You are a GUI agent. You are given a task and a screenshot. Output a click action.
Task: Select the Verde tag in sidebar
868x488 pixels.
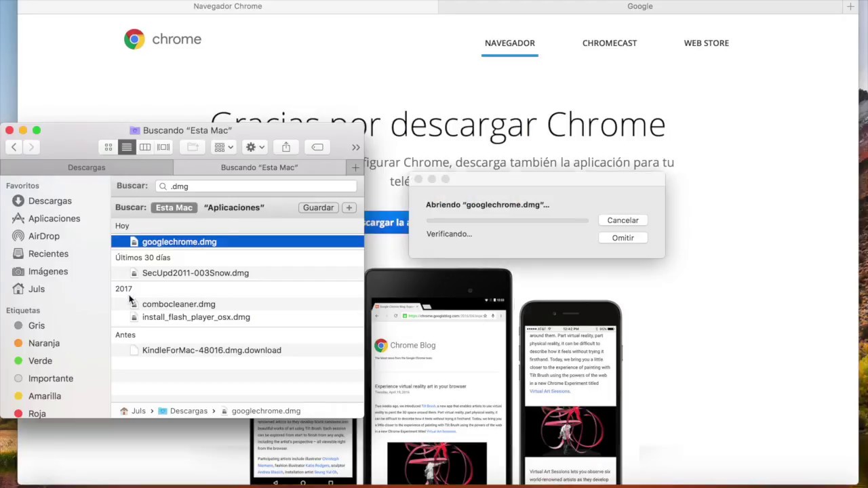pyautogui.click(x=40, y=361)
